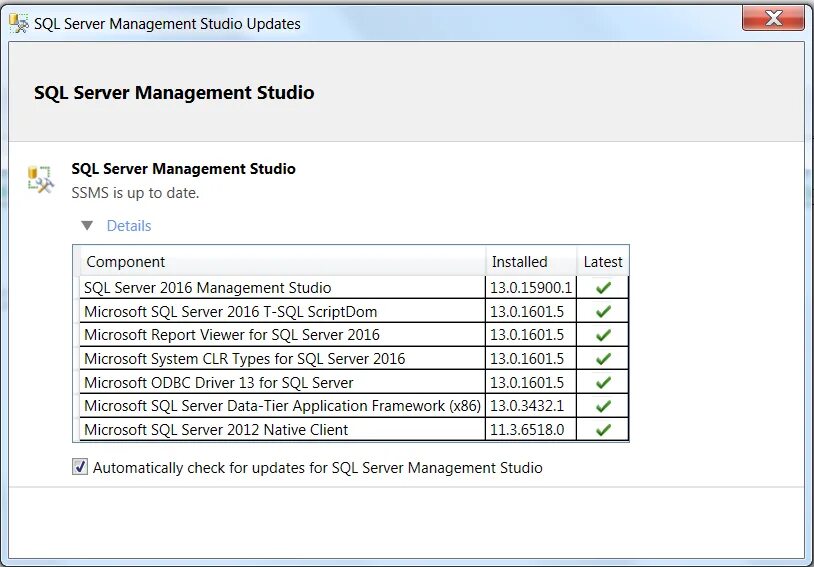Uncheck automatically check for updates checkbox

(x=80, y=467)
